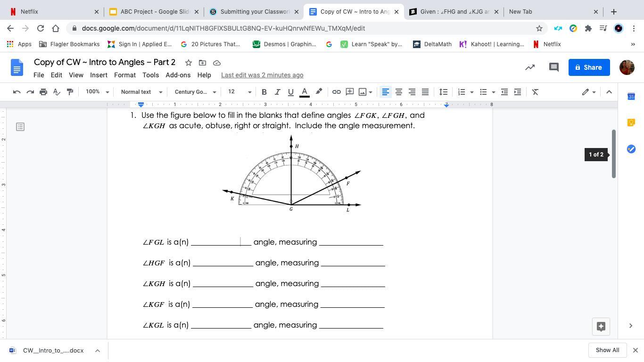Open the Century Gothic font dropdown
Image resolution: width=644 pixels, height=362 pixels.
click(195, 92)
